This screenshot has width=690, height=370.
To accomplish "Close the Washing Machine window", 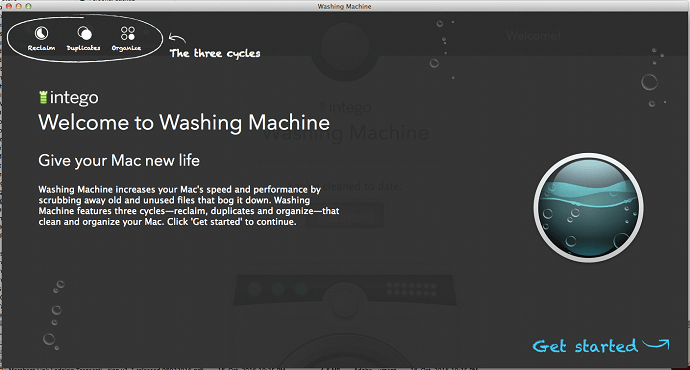I will pyautogui.click(x=8, y=6).
